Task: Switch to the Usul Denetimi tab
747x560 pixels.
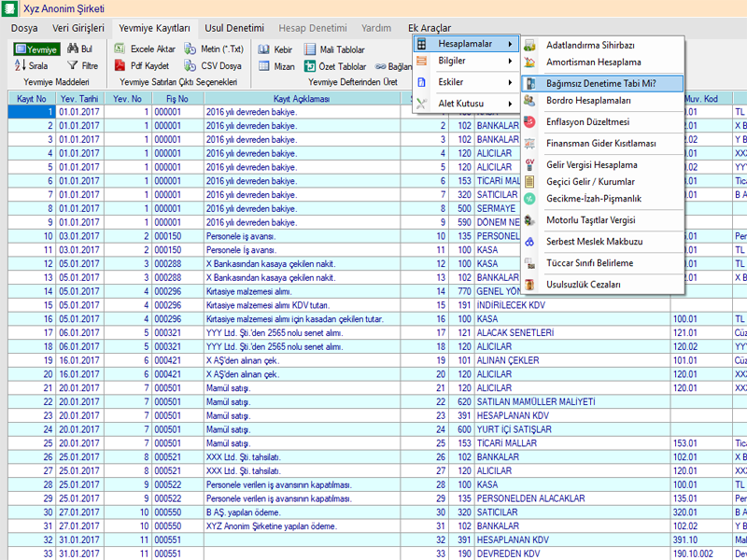Action: [233, 28]
